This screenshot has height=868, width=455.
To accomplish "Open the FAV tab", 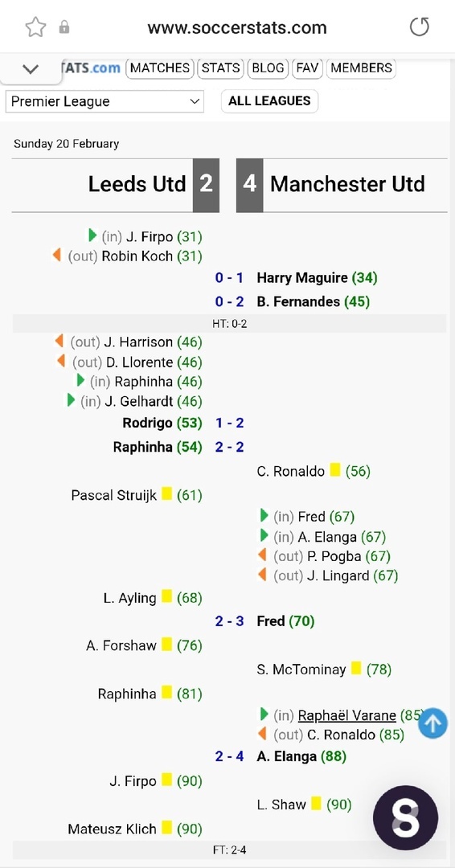I will click(307, 68).
